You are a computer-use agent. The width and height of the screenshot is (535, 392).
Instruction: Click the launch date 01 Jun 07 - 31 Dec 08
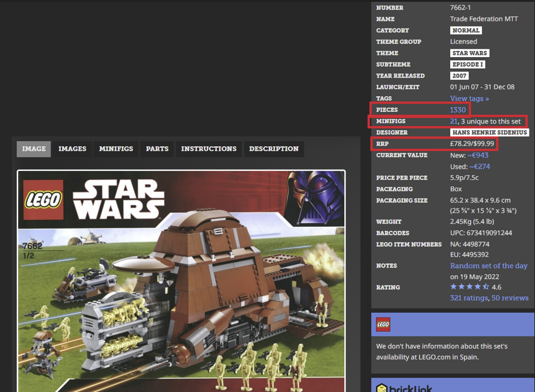(482, 87)
